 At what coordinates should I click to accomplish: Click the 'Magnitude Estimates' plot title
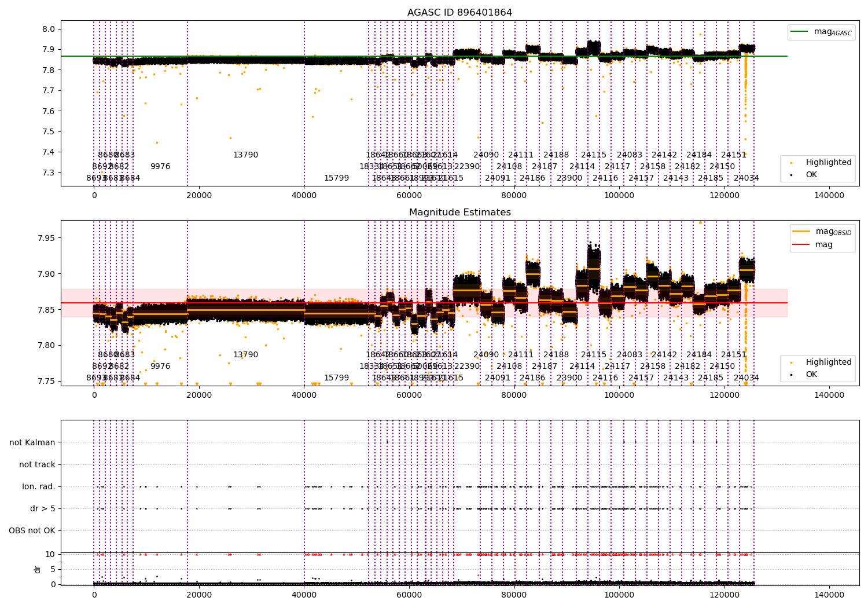pos(459,213)
